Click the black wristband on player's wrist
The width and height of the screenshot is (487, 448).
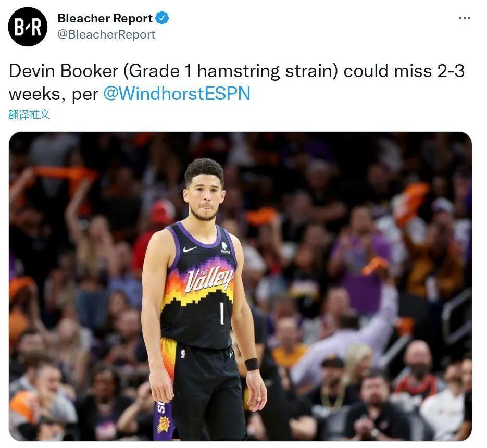pos(252,364)
